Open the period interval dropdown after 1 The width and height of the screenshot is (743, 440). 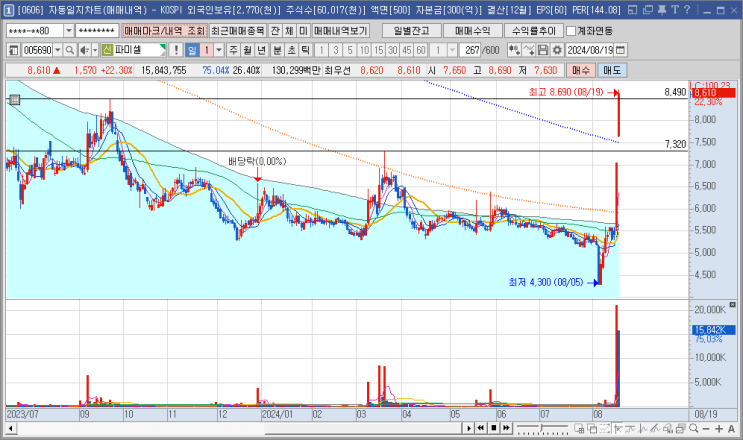tap(219, 50)
